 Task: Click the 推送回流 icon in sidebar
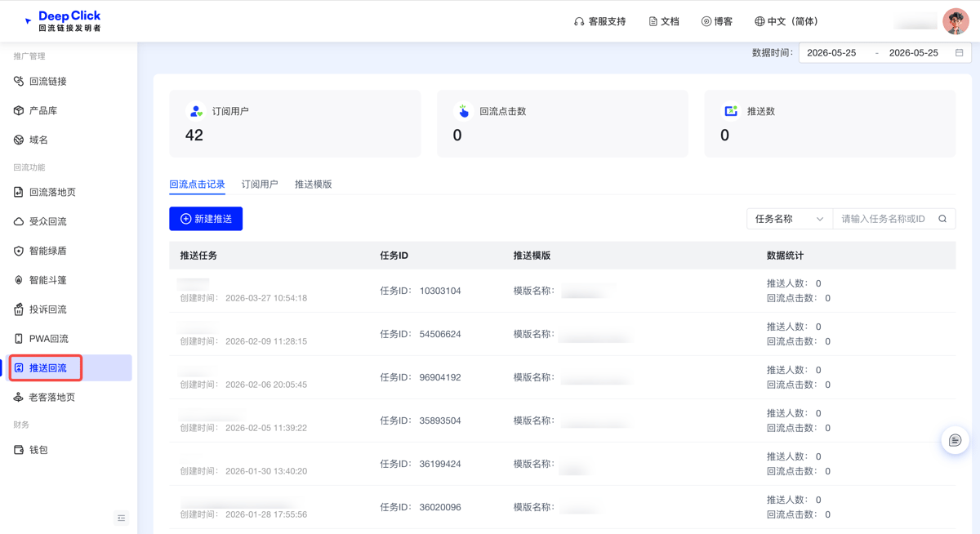[x=19, y=368]
